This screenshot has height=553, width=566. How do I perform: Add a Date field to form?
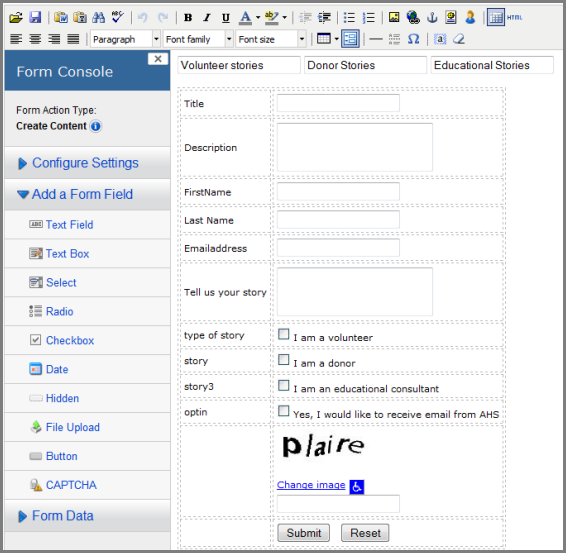point(87,369)
